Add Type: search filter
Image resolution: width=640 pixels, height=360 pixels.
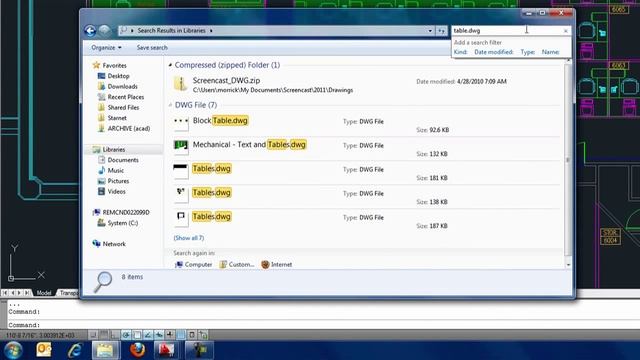click(x=527, y=52)
